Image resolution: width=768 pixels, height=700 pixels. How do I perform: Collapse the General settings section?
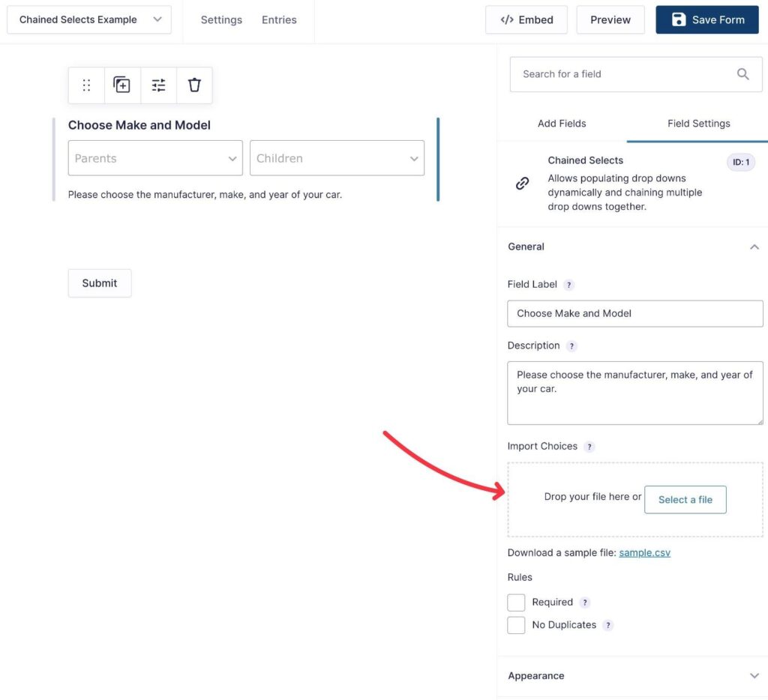pyautogui.click(x=754, y=247)
